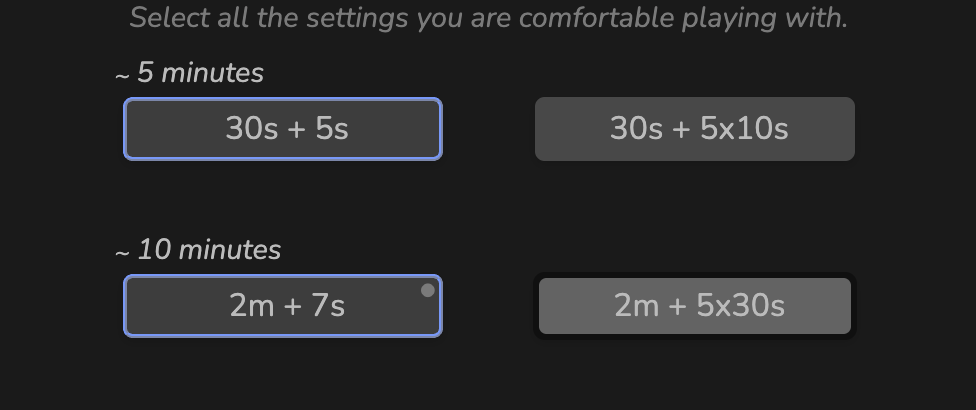976x410 pixels.
Task: Enable the 30s + 5x10s setting
Action: click(695, 129)
